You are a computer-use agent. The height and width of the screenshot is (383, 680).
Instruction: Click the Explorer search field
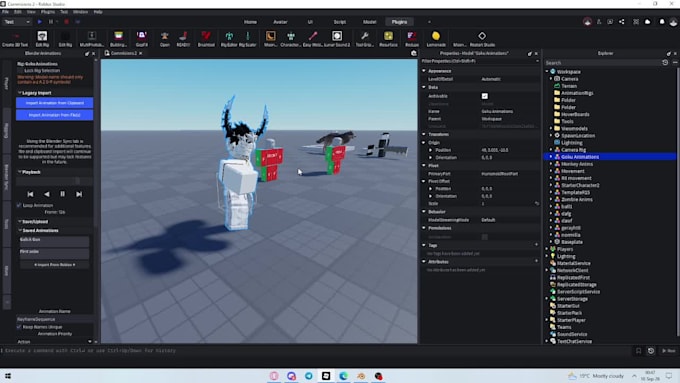coord(602,63)
